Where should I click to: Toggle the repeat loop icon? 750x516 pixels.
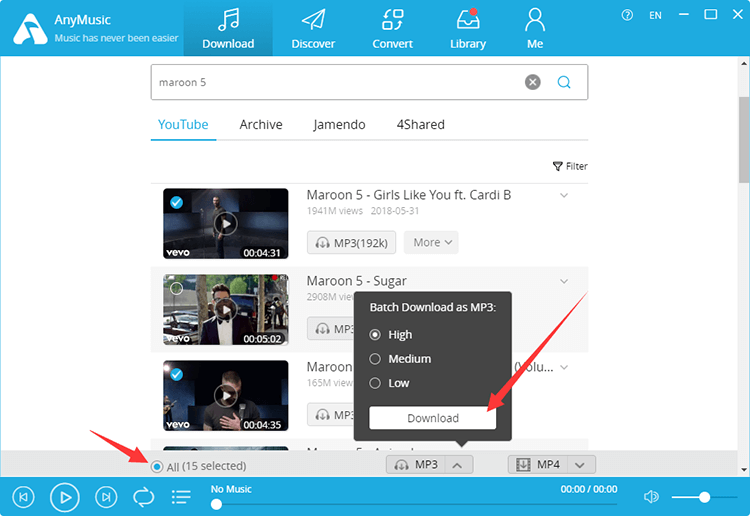[143, 497]
